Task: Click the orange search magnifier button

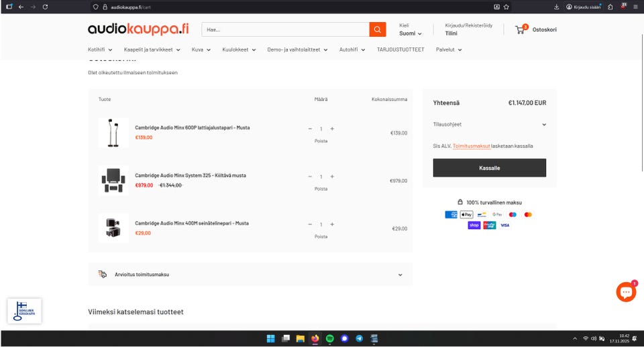Action: [x=378, y=29]
